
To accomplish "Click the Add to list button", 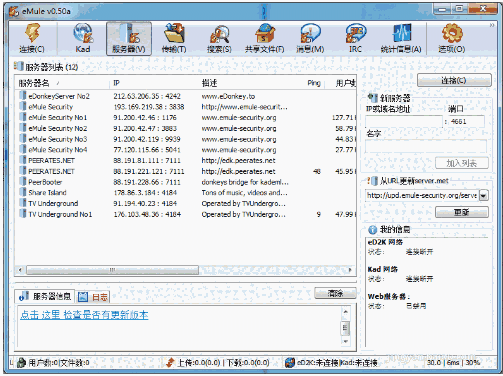I will point(462,163).
